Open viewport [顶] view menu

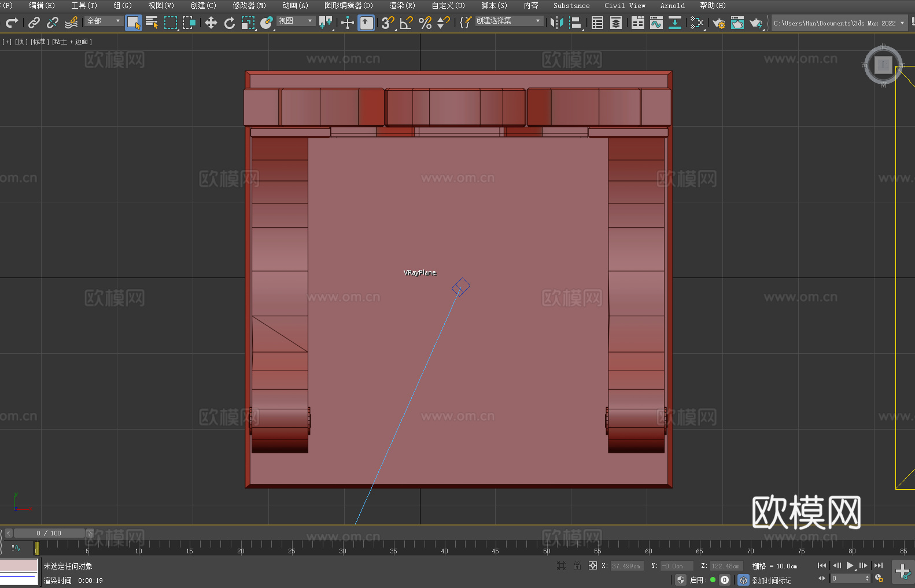coord(21,42)
